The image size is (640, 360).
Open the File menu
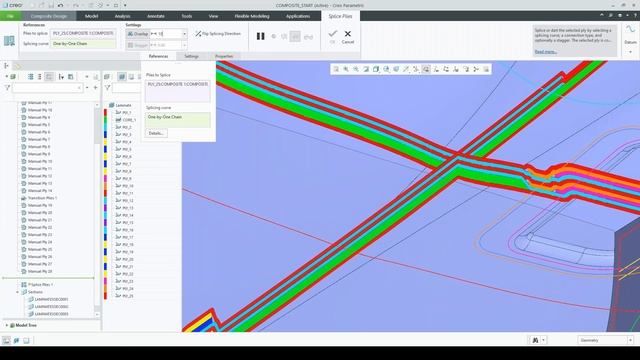[x=10, y=16]
